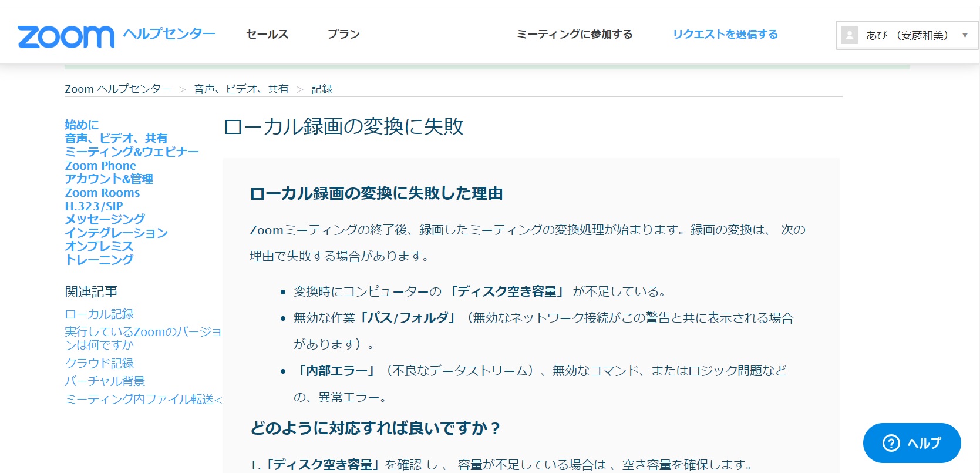This screenshot has width=980, height=473.
Task: Open related article バーチャル背景
Action: point(105,381)
